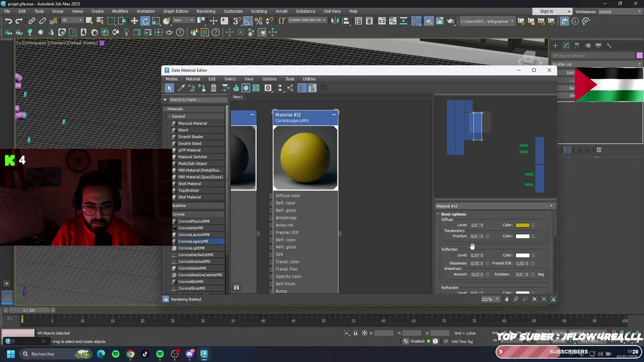Click the Sign In button

[546, 11]
